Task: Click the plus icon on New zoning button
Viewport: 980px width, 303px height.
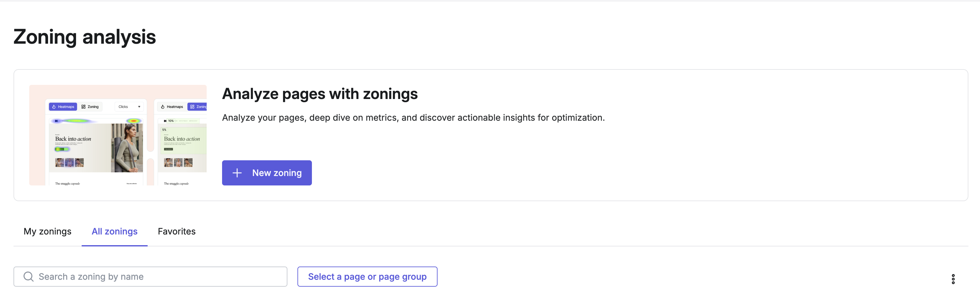Action: pyautogui.click(x=237, y=173)
